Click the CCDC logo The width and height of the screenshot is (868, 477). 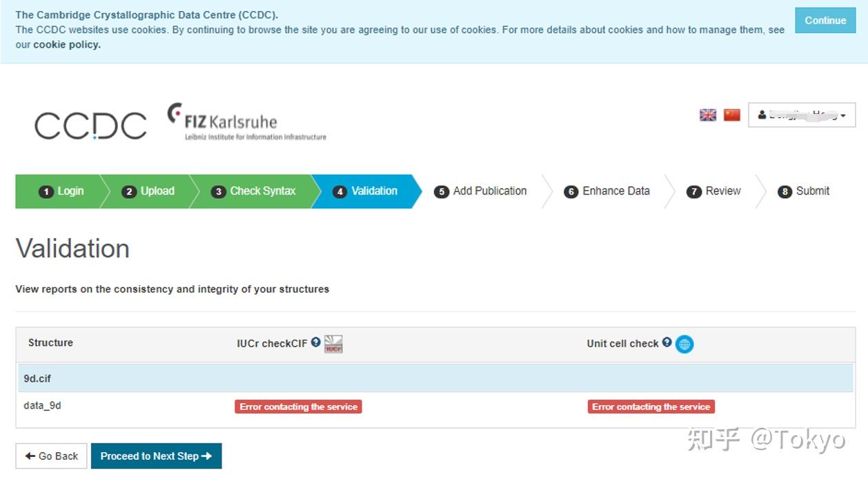click(x=90, y=126)
